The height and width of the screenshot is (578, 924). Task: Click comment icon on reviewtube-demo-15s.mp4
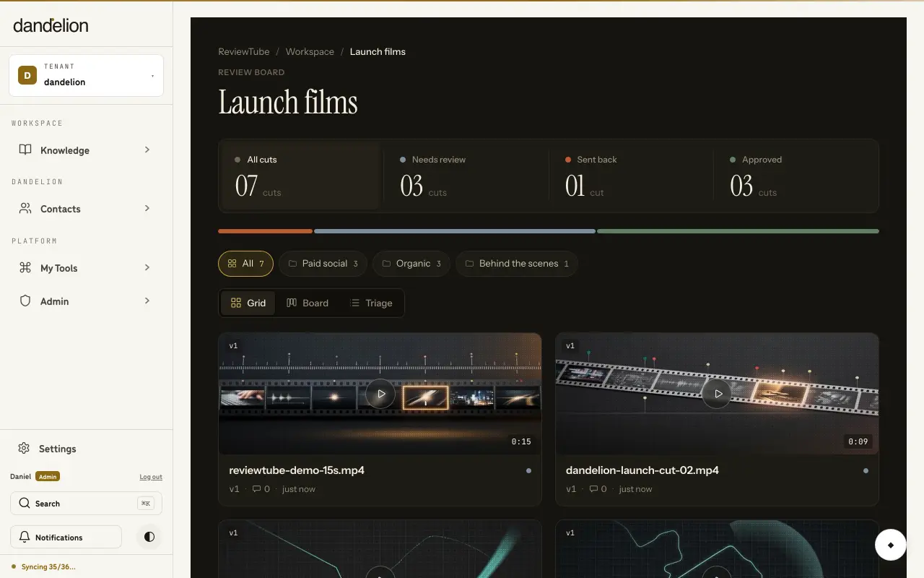click(256, 489)
